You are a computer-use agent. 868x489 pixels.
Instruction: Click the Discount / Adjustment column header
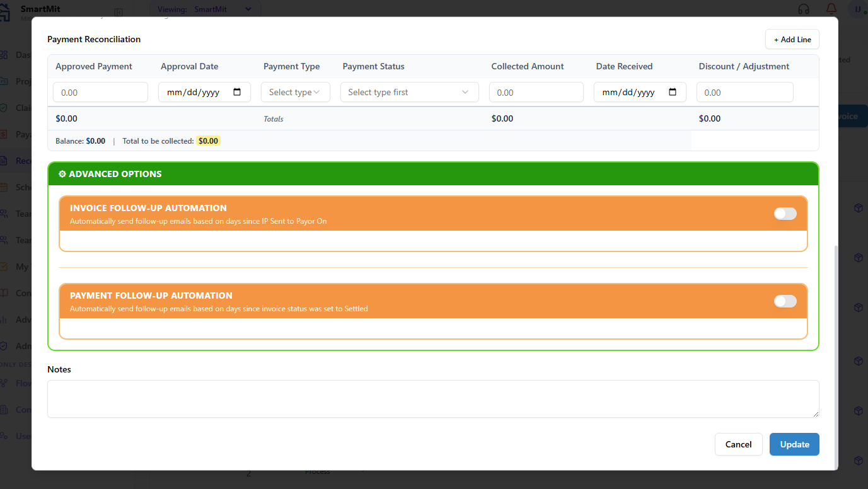744,66
